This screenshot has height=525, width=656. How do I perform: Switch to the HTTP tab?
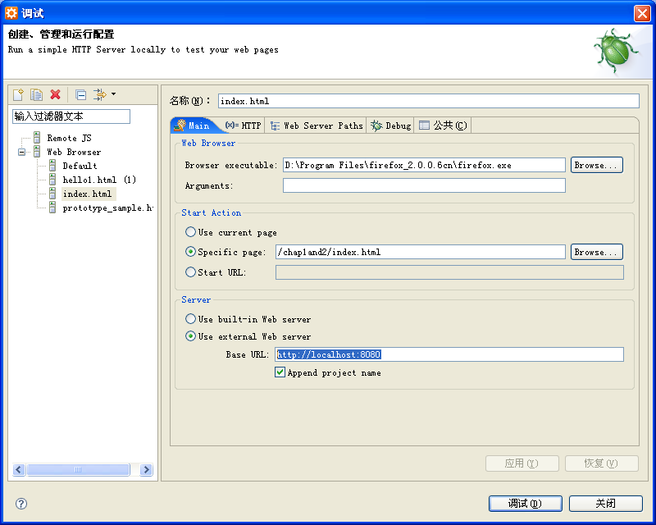243,125
